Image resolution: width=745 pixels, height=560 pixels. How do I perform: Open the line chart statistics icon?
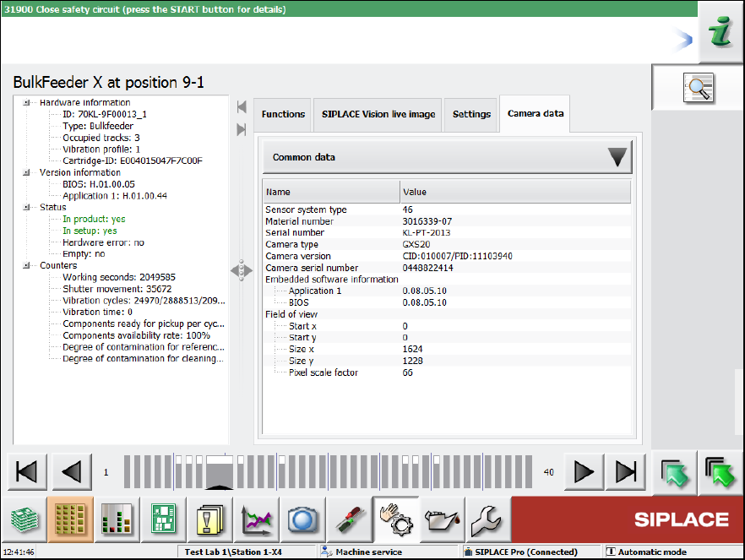coord(256,519)
